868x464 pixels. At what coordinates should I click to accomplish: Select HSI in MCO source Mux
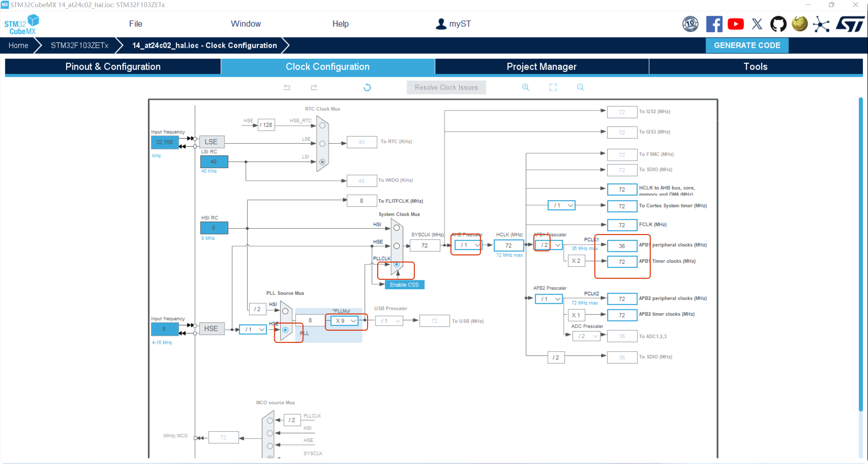coord(270,433)
